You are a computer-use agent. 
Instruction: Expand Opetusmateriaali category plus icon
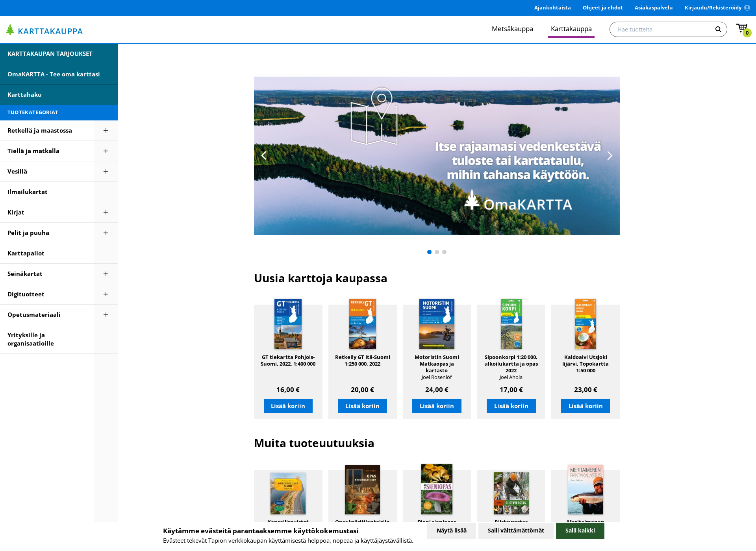click(x=106, y=314)
